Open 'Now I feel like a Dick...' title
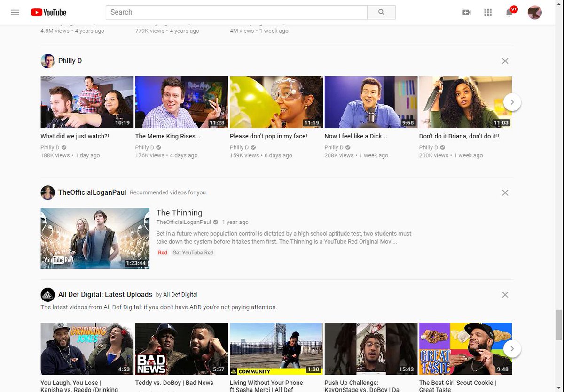Viewport: 564px width, 392px height. [x=356, y=136]
